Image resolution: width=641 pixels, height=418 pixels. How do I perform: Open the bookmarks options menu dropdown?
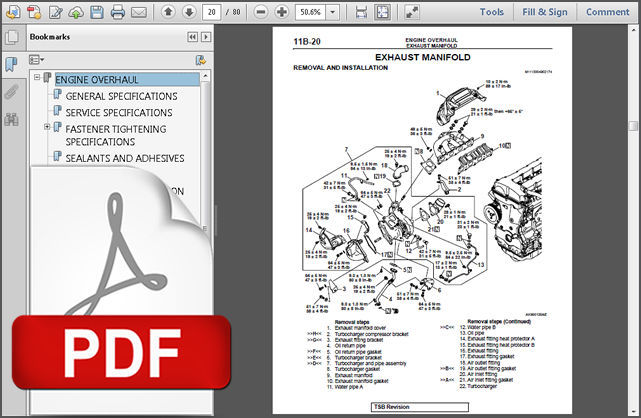click(x=36, y=60)
